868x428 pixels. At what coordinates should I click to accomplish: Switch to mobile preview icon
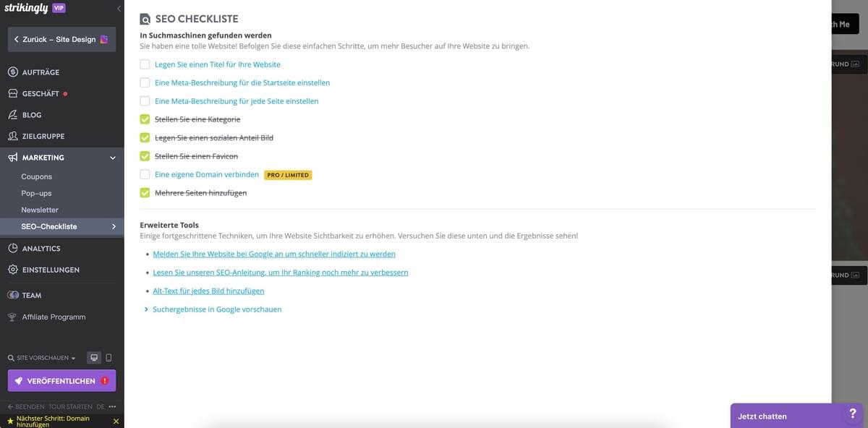coord(109,357)
